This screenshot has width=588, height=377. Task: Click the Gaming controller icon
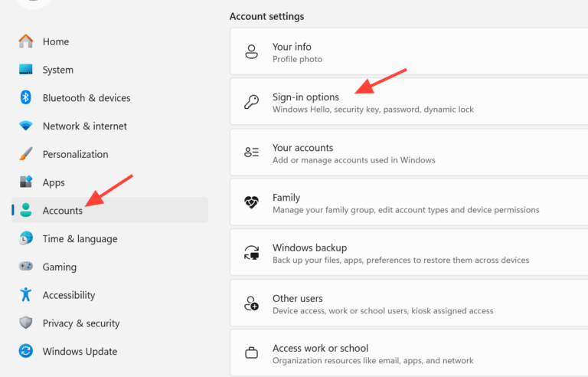pyautogui.click(x=26, y=267)
